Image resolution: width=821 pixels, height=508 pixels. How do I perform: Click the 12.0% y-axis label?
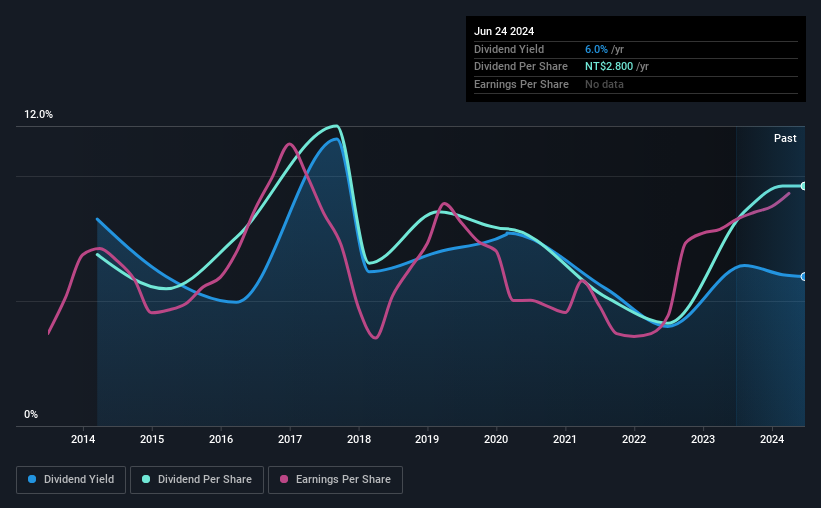click(x=38, y=115)
